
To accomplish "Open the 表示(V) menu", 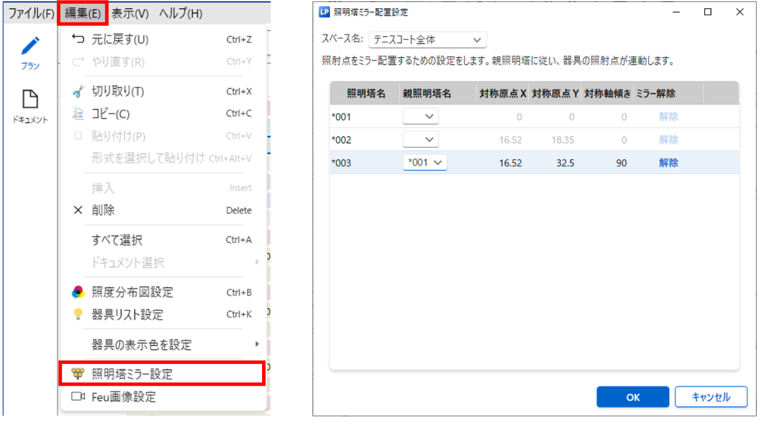I will point(129,14).
